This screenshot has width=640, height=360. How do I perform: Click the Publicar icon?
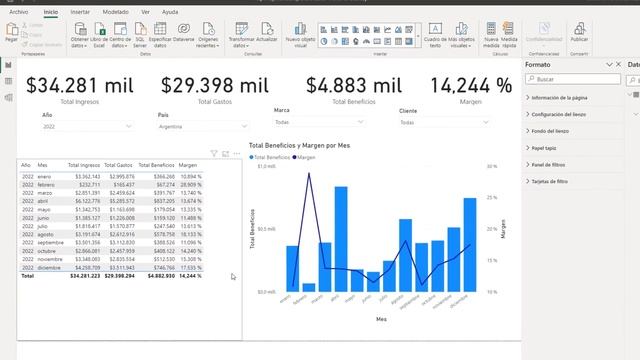coord(579,29)
